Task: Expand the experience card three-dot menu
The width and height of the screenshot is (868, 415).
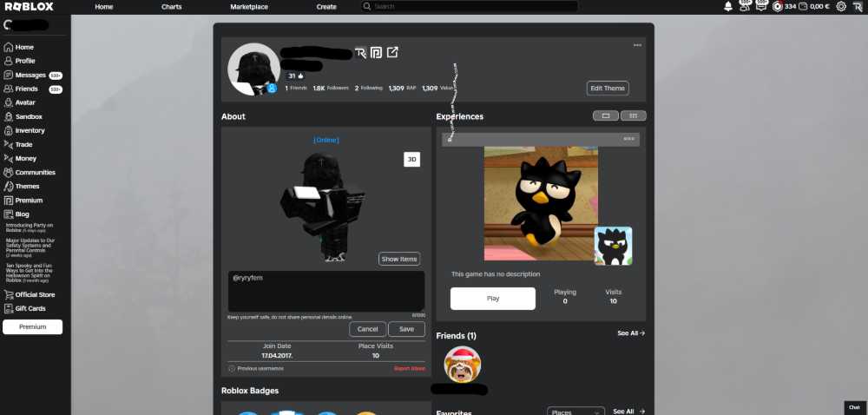Action: 628,139
